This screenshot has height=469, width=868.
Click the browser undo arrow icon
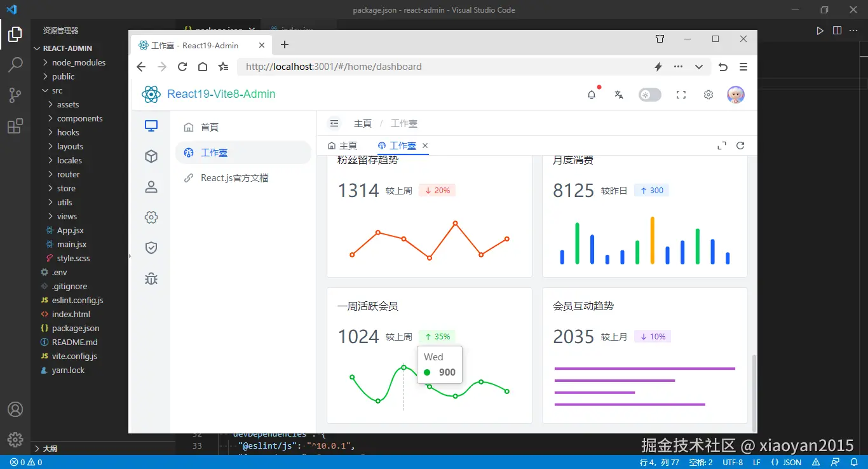pos(723,67)
